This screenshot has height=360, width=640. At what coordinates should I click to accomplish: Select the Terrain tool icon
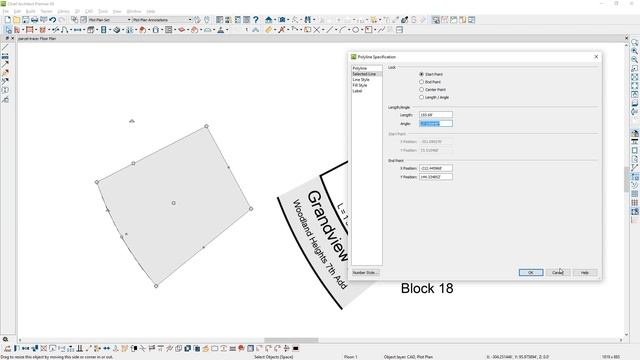(x=208, y=30)
